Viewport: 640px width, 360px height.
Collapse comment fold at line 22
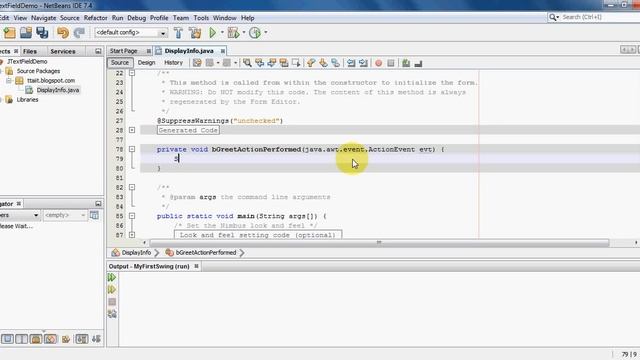pyautogui.click(x=132, y=73)
